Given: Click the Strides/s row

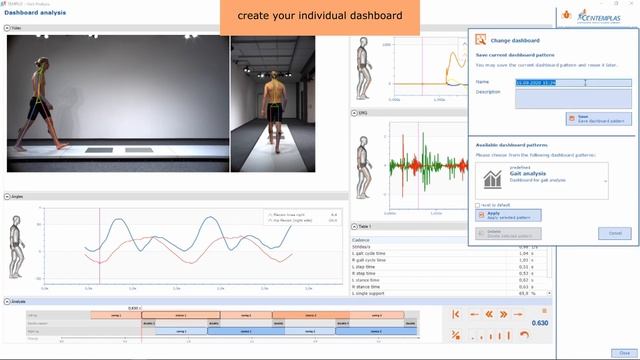Looking at the screenshot, I should click(x=448, y=247).
